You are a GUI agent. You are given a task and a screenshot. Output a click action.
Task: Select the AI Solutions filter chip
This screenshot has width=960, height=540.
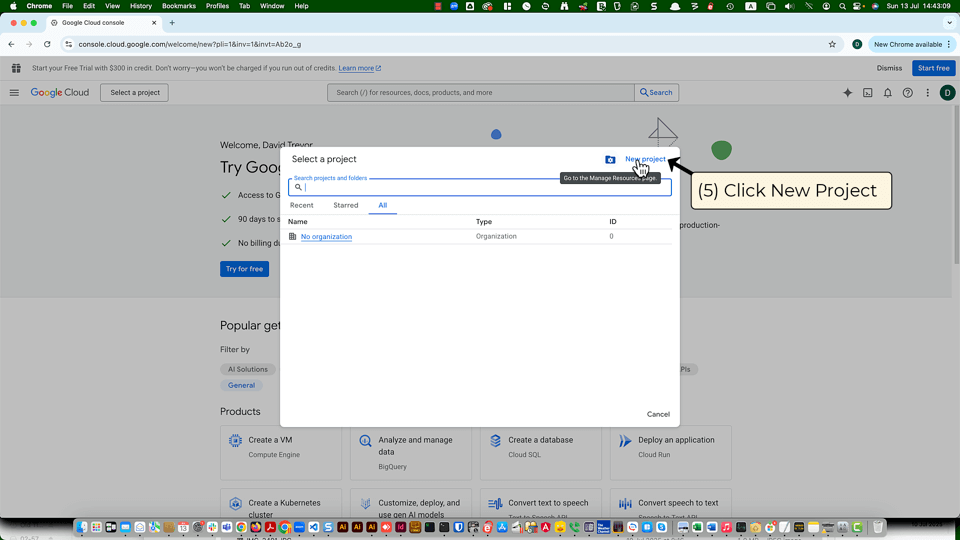click(x=247, y=369)
